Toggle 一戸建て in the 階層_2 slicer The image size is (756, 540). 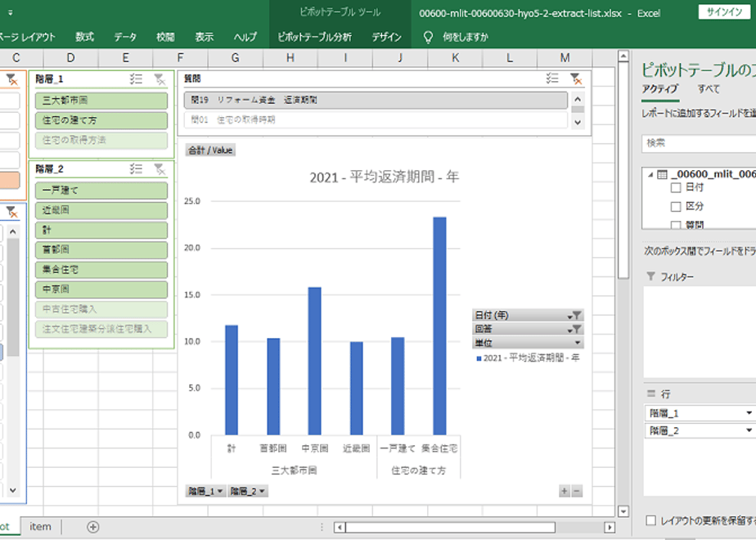point(101,191)
